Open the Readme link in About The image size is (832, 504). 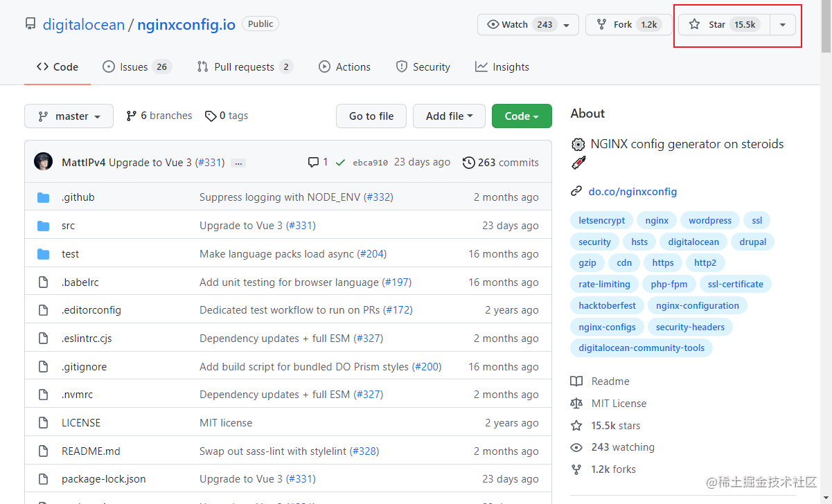tap(600, 381)
